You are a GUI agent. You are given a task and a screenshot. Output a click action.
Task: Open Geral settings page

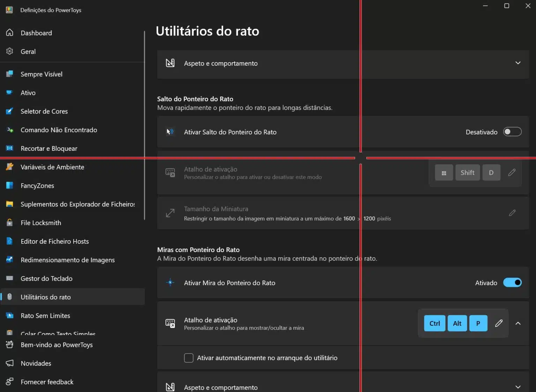(x=72, y=51)
